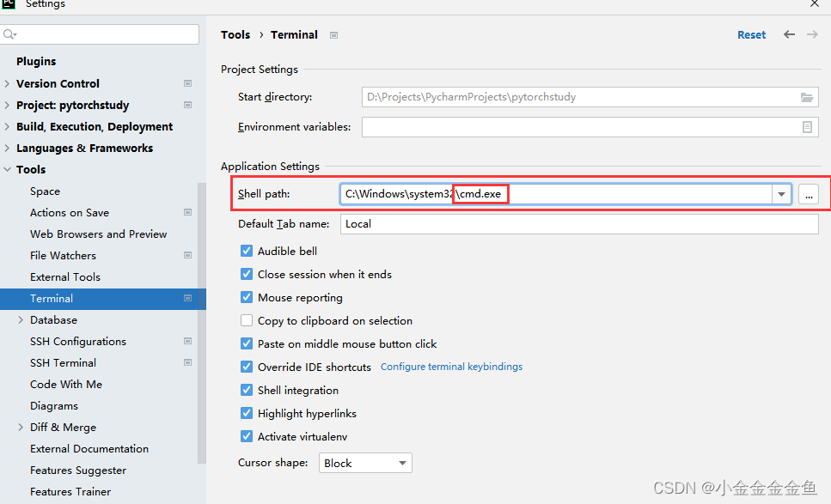This screenshot has height=504, width=831.
Task: Close the Settings window
Action: 815,4
